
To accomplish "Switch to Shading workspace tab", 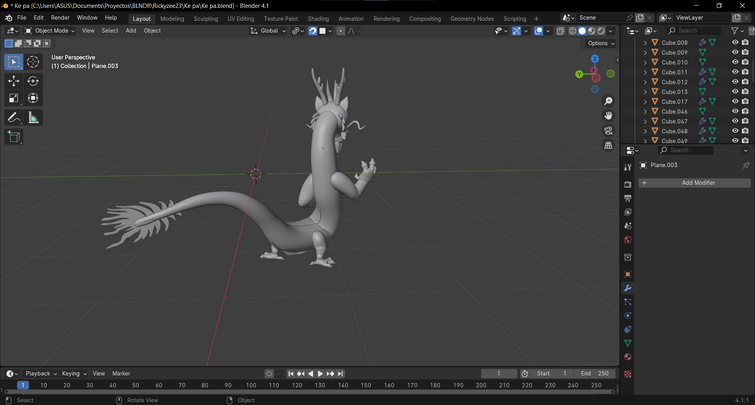I will pyautogui.click(x=318, y=19).
